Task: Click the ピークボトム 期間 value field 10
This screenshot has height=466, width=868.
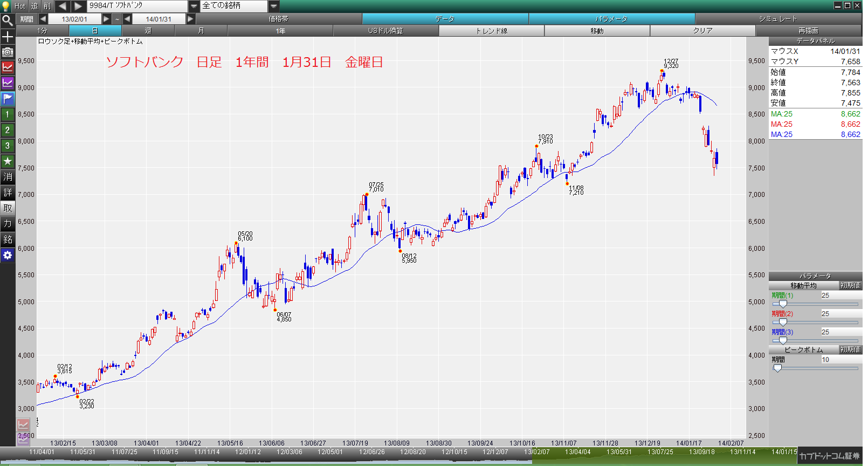Action: [x=841, y=360]
